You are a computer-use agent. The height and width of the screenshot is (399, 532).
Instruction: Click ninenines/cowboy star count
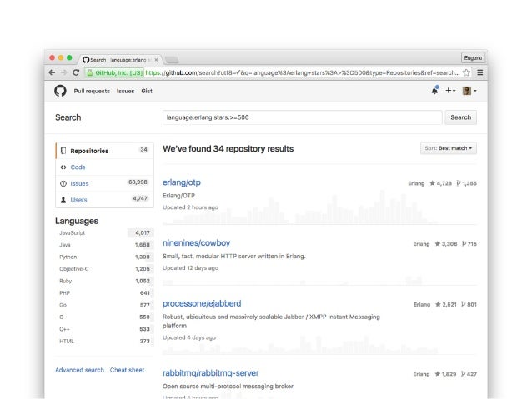pos(446,244)
